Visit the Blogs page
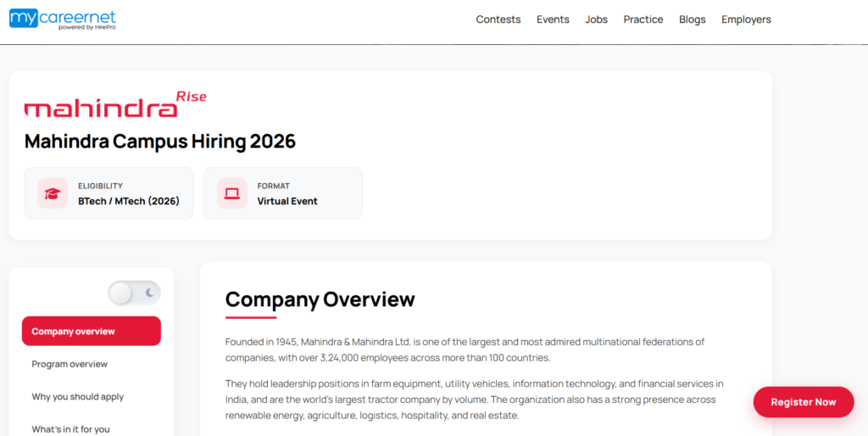The width and height of the screenshot is (868, 436). point(692,20)
